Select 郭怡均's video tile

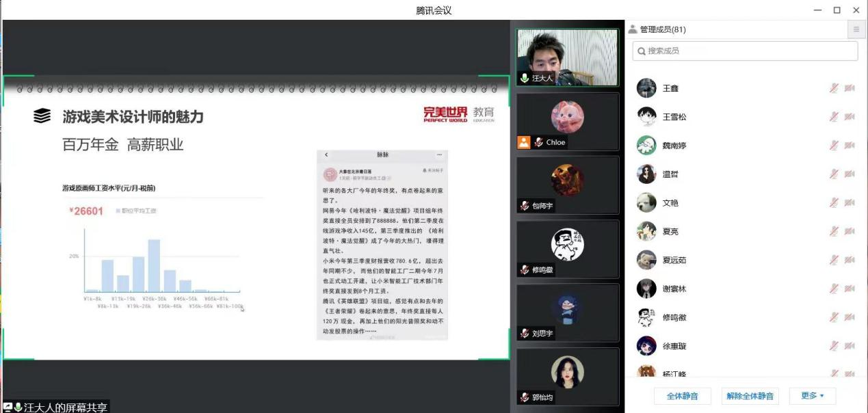point(567,376)
